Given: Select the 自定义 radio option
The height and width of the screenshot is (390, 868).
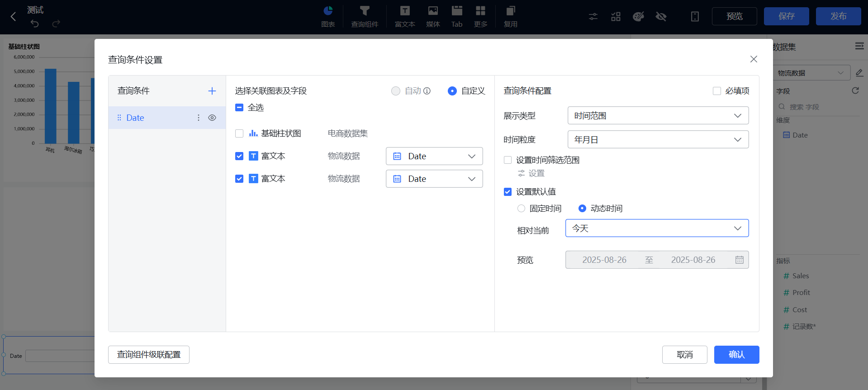Looking at the screenshot, I should click(x=452, y=91).
